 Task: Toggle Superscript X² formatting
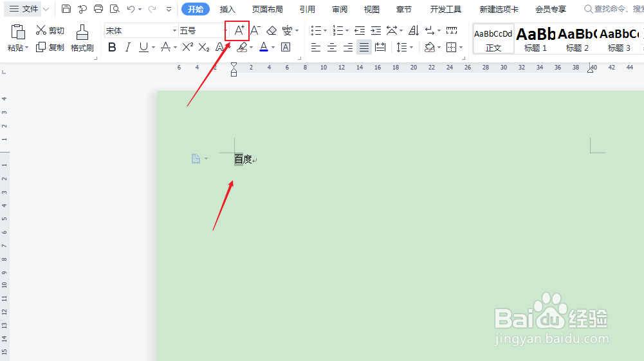[x=187, y=47]
